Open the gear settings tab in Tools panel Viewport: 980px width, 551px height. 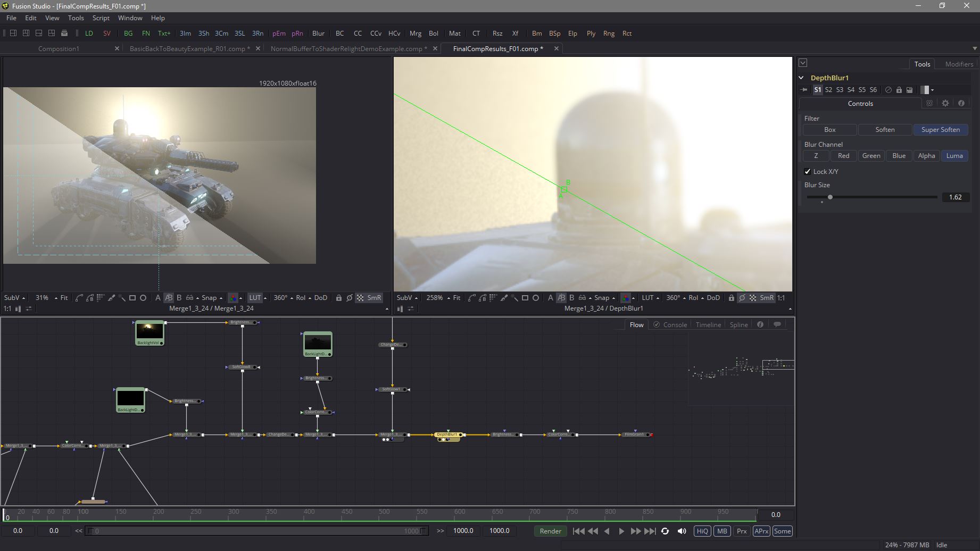(x=945, y=103)
